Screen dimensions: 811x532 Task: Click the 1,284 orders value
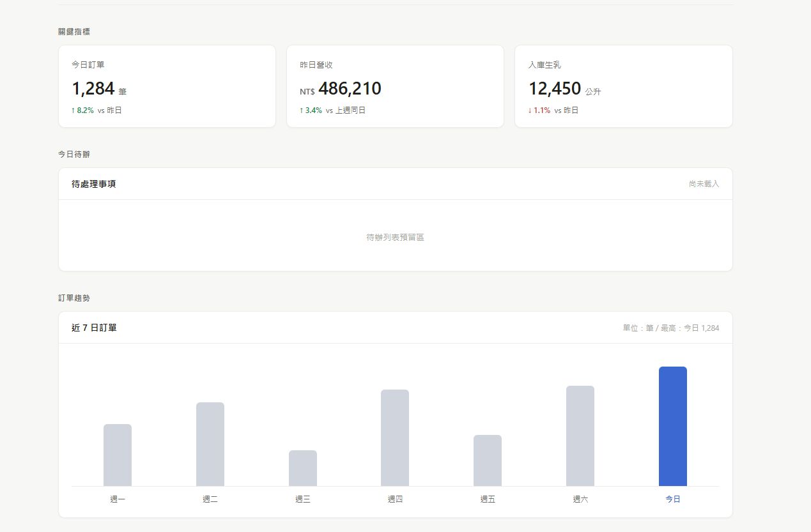click(93, 89)
